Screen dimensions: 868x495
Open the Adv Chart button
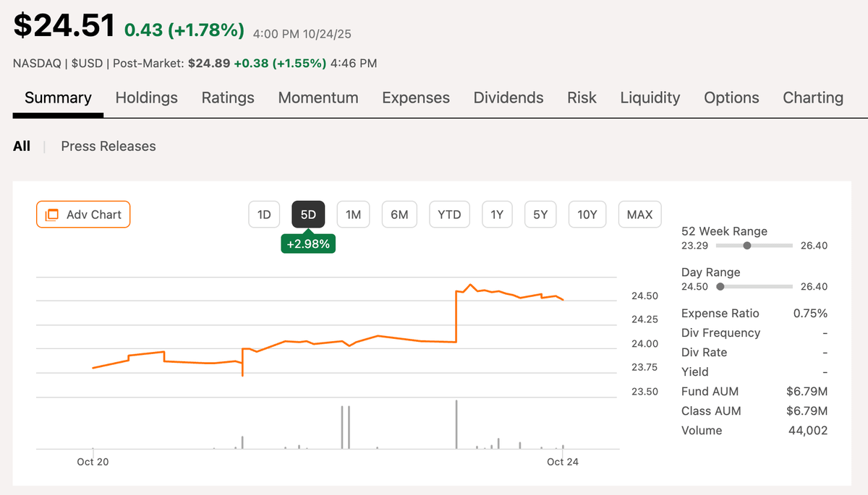[x=83, y=215]
